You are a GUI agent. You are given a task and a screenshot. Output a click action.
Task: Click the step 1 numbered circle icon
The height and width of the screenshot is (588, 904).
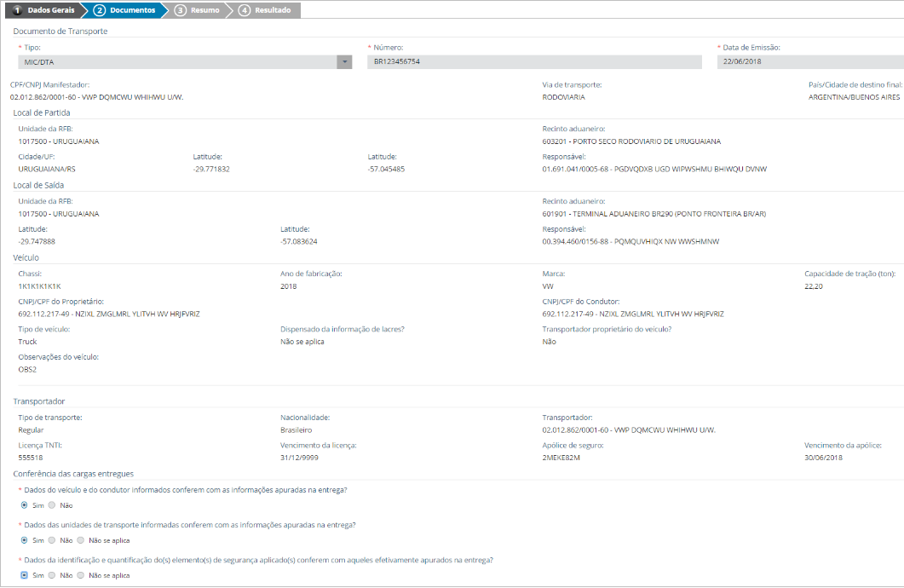tap(17, 9)
